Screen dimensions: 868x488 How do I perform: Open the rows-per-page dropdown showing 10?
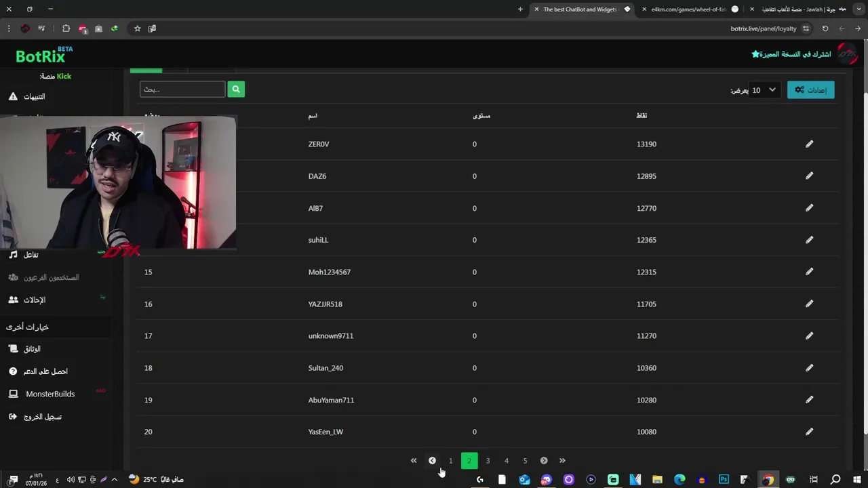pyautogui.click(x=764, y=90)
